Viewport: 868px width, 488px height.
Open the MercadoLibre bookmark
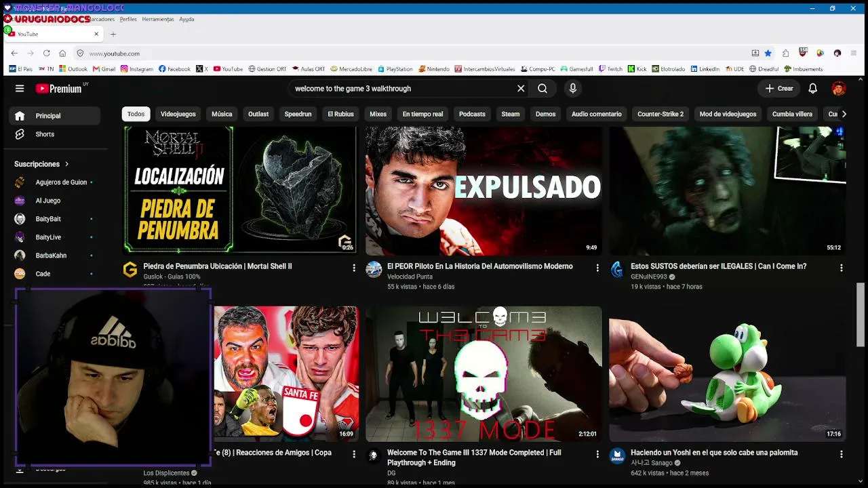coord(351,68)
